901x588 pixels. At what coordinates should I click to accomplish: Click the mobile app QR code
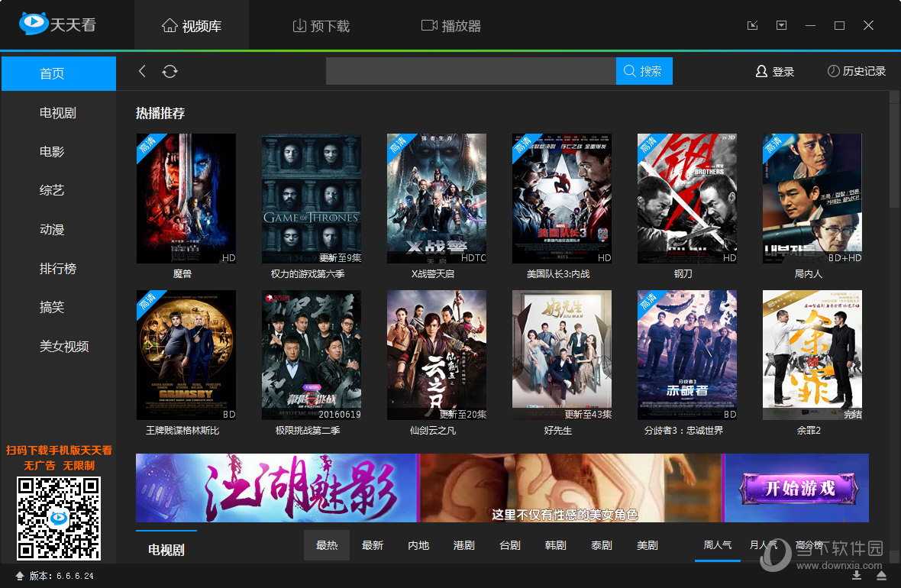pos(59,518)
